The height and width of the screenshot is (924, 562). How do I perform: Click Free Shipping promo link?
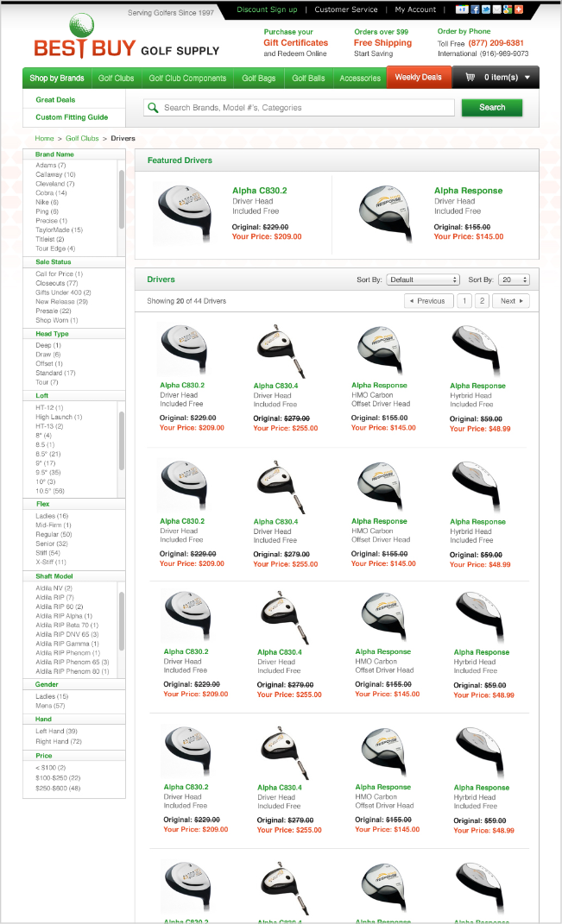click(382, 42)
